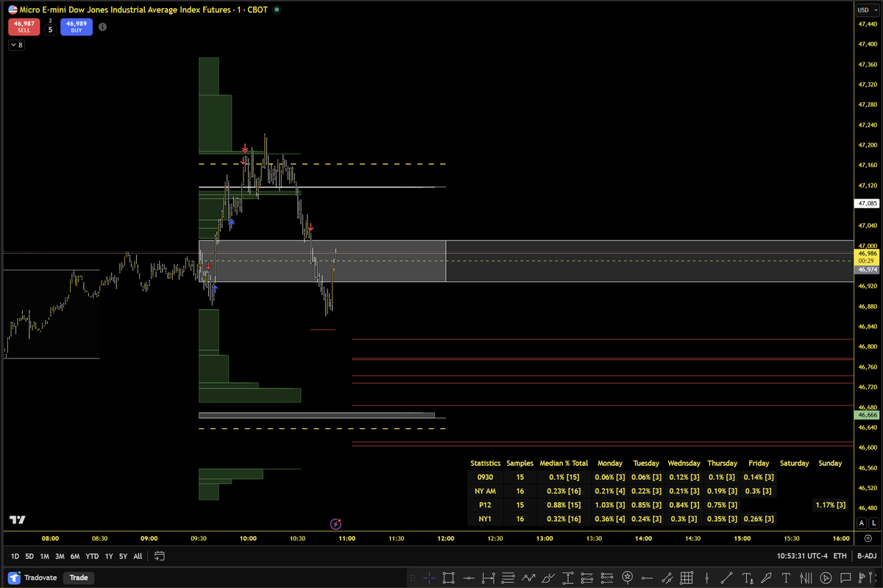
Task: Select the All time range
Action: tap(138, 556)
